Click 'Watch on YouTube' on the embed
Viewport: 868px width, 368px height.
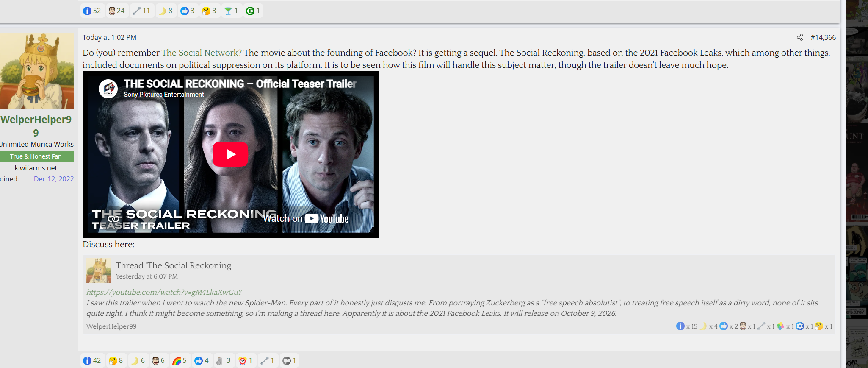tap(306, 218)
